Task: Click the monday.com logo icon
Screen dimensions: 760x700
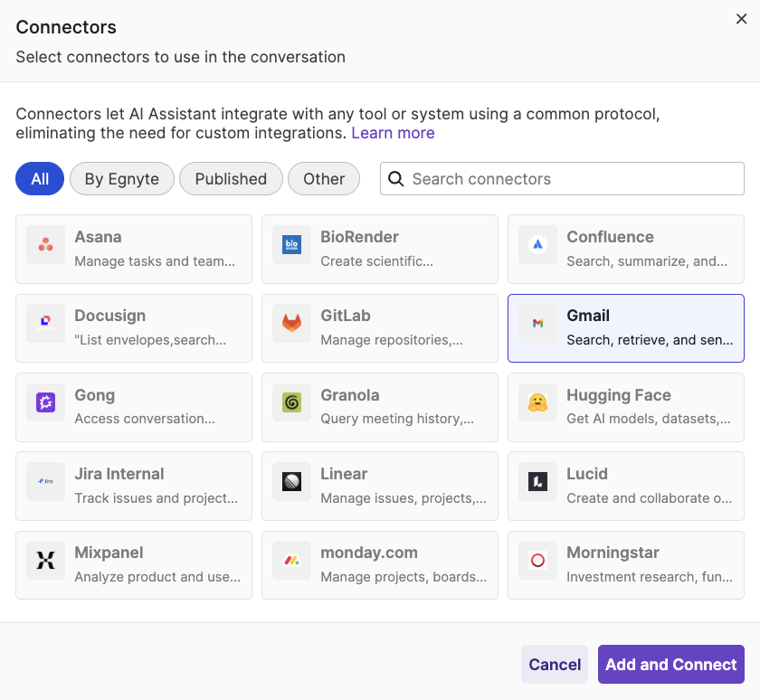Action: 291,561
